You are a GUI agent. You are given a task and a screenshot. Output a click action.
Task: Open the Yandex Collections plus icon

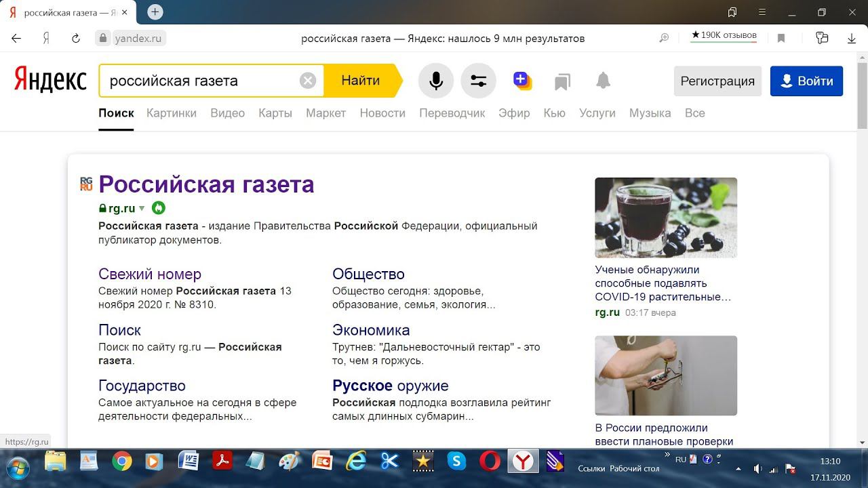click(521, 81)
